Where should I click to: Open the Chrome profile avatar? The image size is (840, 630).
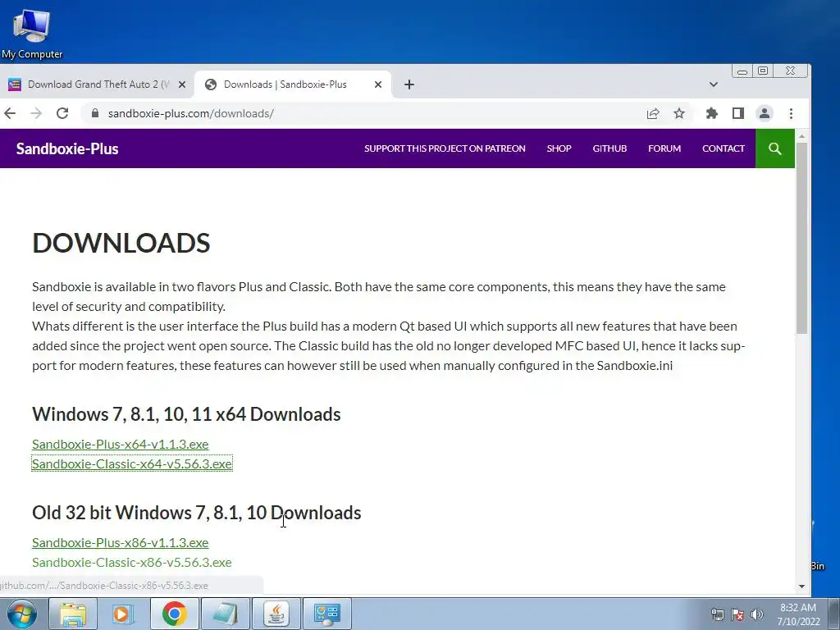[765, 113]
